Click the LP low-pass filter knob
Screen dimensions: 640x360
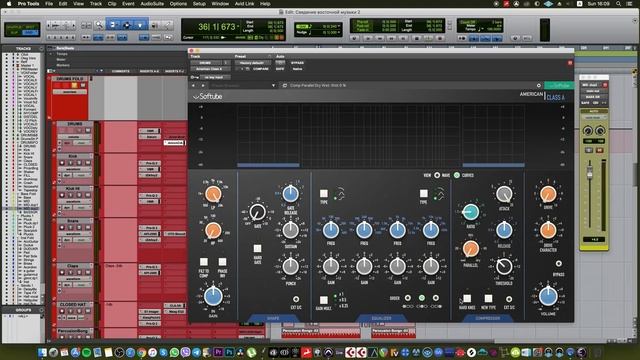click(x=213, y=194)
